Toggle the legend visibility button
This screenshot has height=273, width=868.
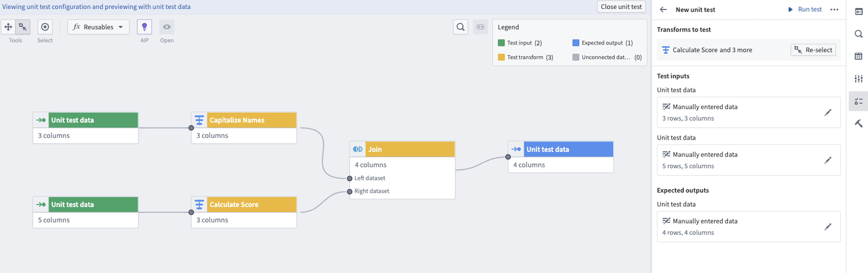tap(480, 27)
